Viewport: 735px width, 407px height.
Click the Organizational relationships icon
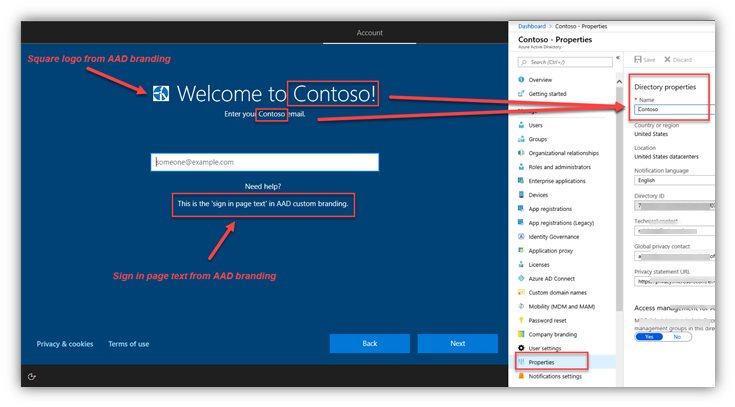[521, 153]
